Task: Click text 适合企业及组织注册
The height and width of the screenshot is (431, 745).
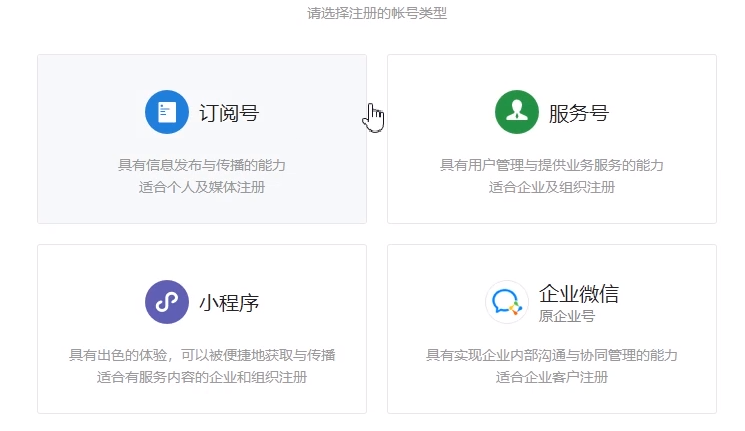Action: coord(552,187)
